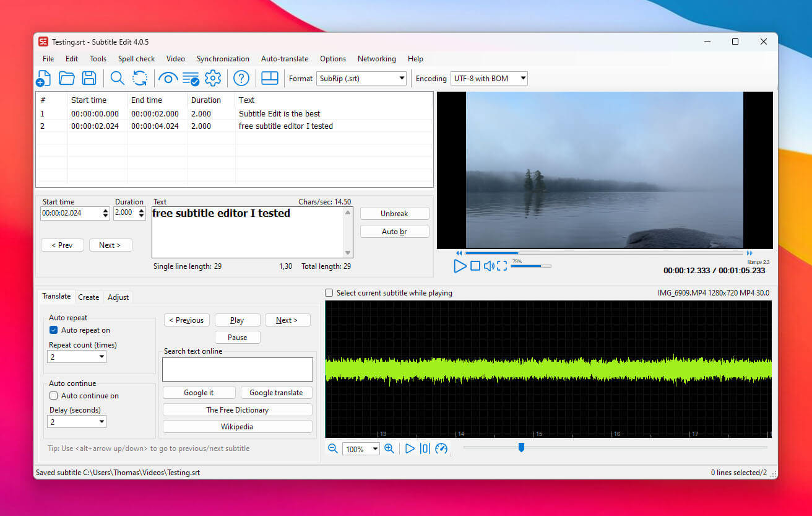The width and height of the screenshot is (812, 516).
Task: Click the Replace circular-arrows toolbar icon
Action: point(140,78)
